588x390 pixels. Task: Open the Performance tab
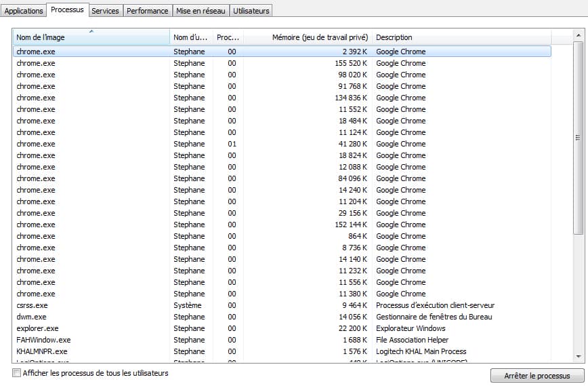click(x=148, y=10)
